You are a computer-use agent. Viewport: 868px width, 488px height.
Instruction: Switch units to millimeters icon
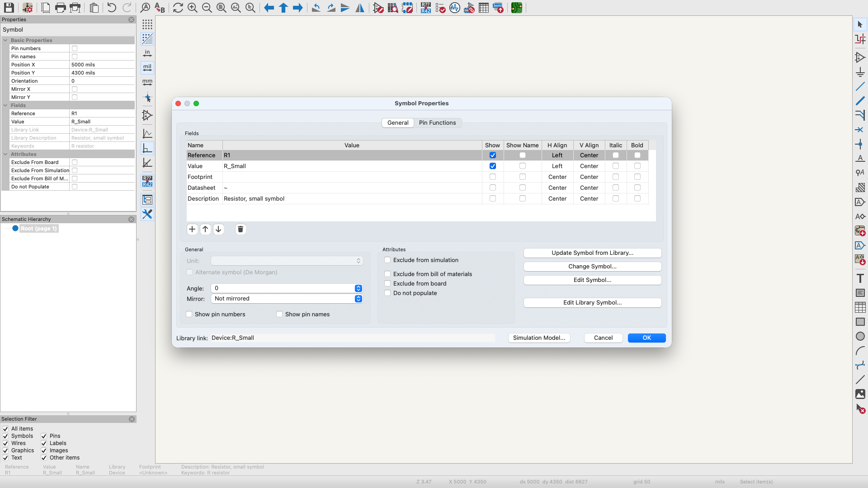pos(147,82)
